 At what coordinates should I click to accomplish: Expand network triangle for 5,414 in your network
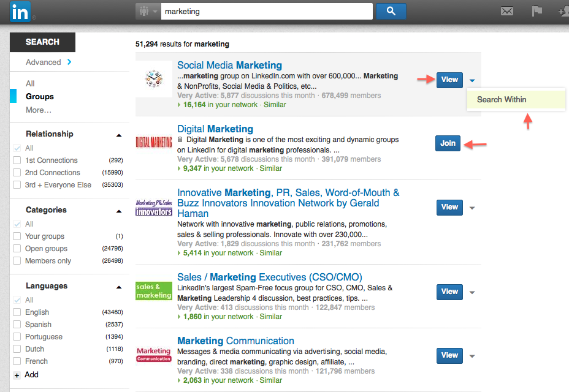[x=179, y=253]
